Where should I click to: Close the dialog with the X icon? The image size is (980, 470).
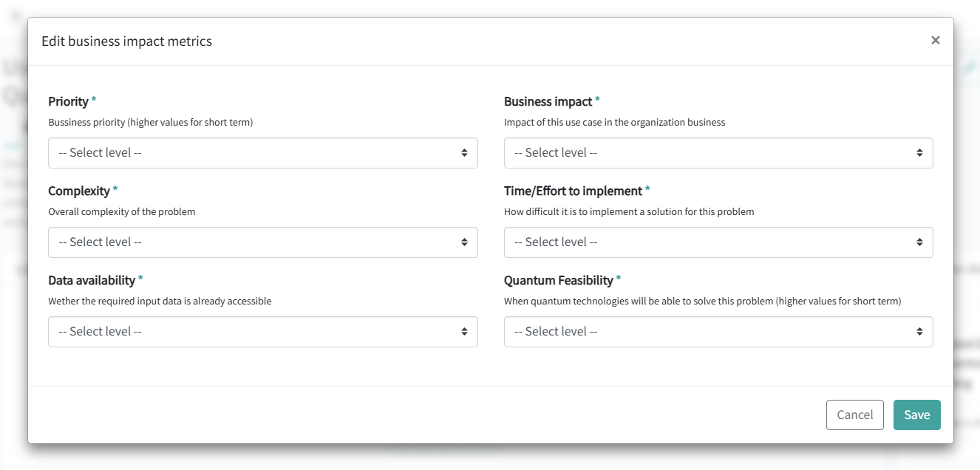coord(936,41)
